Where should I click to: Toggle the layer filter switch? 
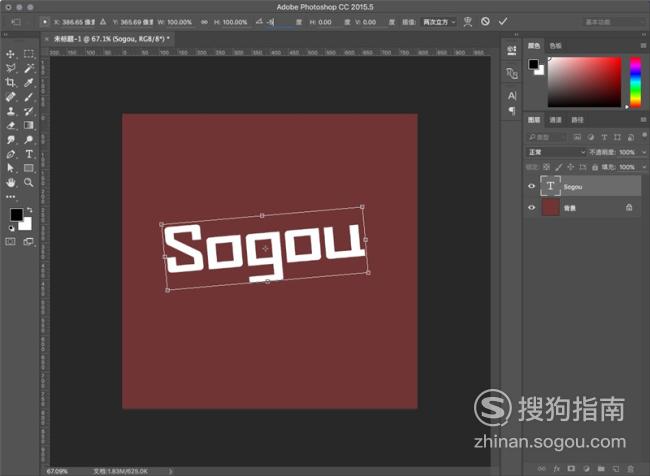pyautogui.click(x=644, y=135)
